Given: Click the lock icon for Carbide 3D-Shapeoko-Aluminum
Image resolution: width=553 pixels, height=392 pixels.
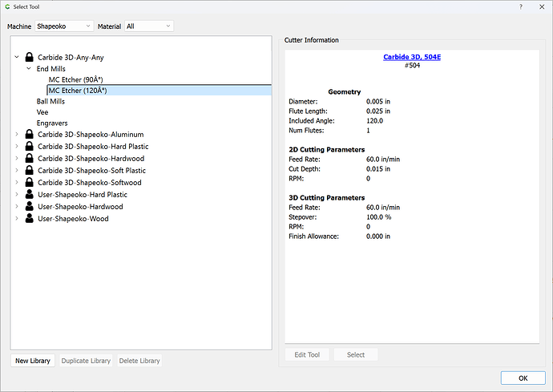Looking at the screenshot, I should 30,135.
